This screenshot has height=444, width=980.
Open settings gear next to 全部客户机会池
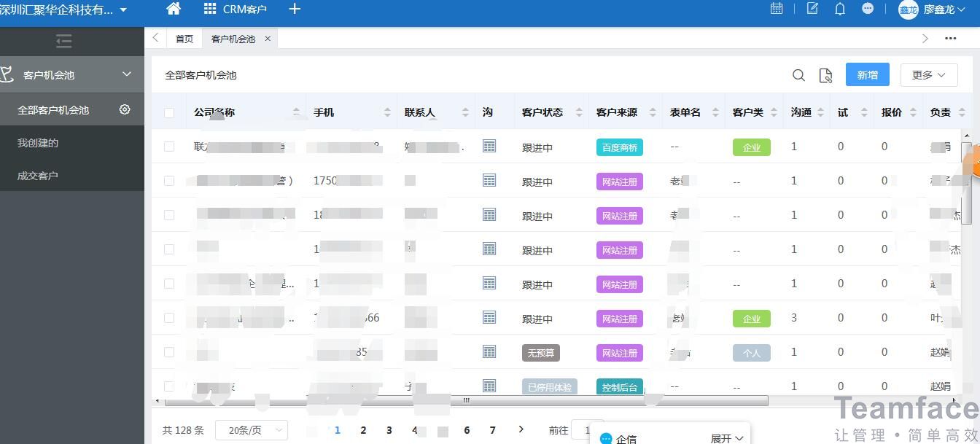pos(124,109)
